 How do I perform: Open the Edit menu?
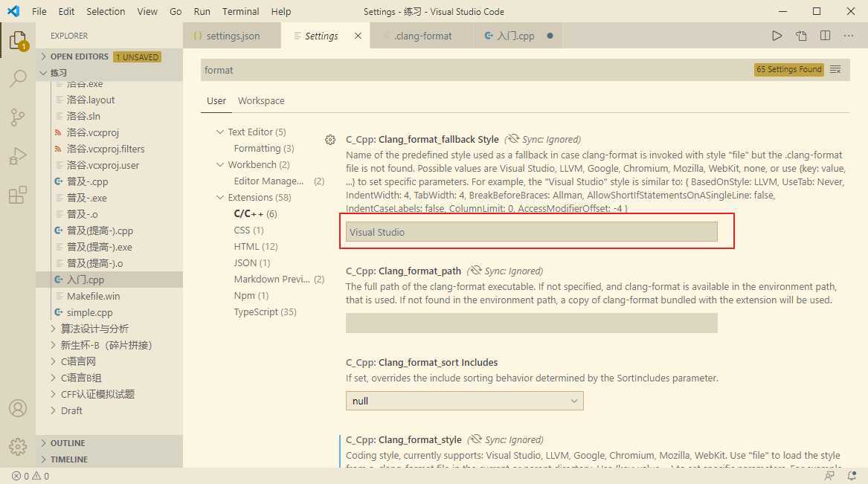[66, 12]
